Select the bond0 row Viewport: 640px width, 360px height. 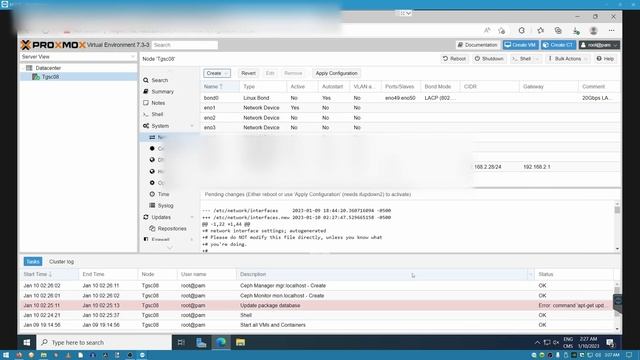(x=410, y=98)
